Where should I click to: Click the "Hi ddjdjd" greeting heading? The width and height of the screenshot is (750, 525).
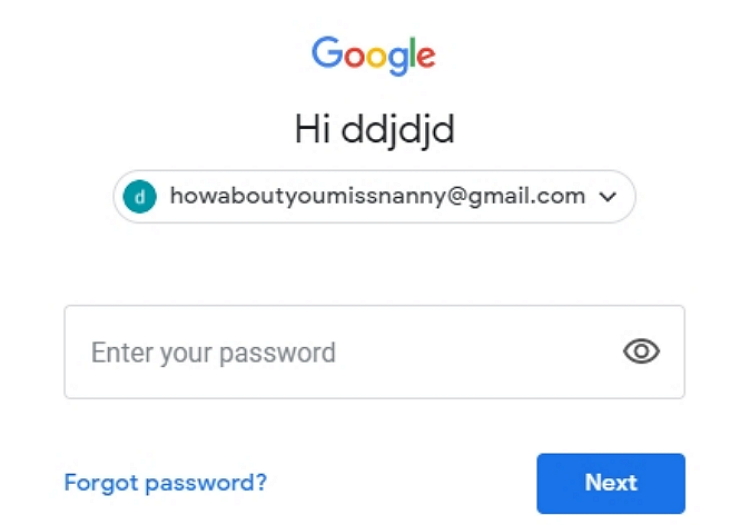[375, 130]
